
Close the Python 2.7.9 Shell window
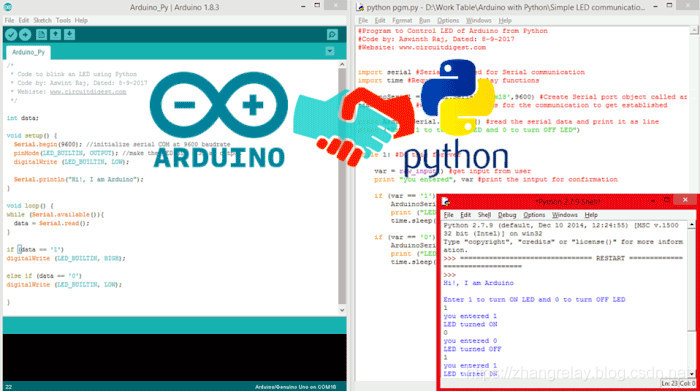tap(685, 200)
